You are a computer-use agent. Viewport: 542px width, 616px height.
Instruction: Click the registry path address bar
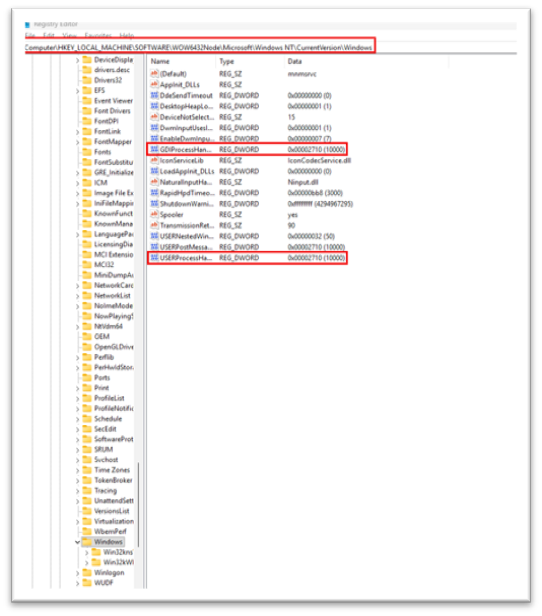(200, 48)
